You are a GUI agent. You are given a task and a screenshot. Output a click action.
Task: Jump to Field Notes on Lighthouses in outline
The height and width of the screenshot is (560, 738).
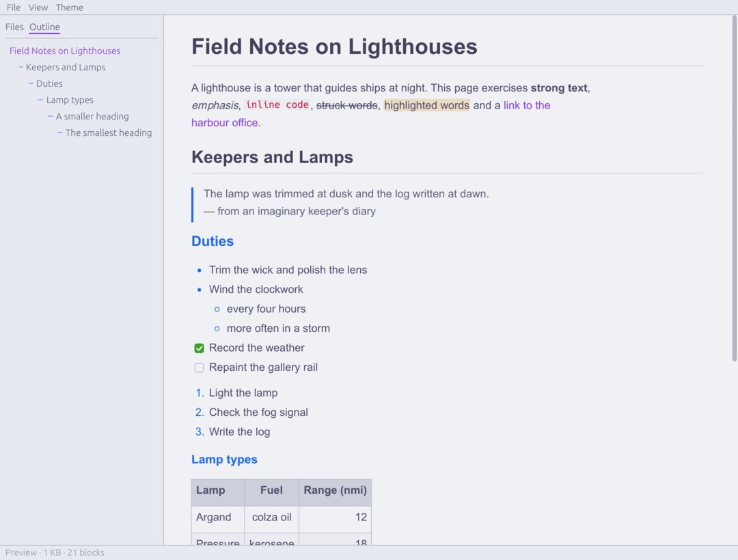pyautogui.click(x=65, y=51)
